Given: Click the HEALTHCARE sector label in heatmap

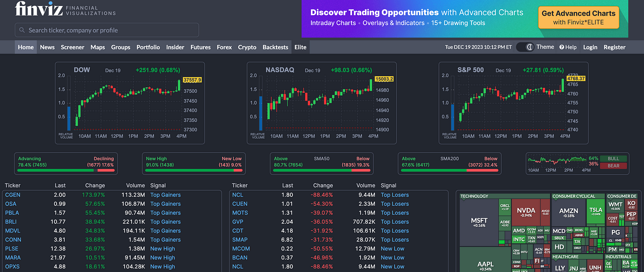Looking at the screenshot, I should coord(565,257).
